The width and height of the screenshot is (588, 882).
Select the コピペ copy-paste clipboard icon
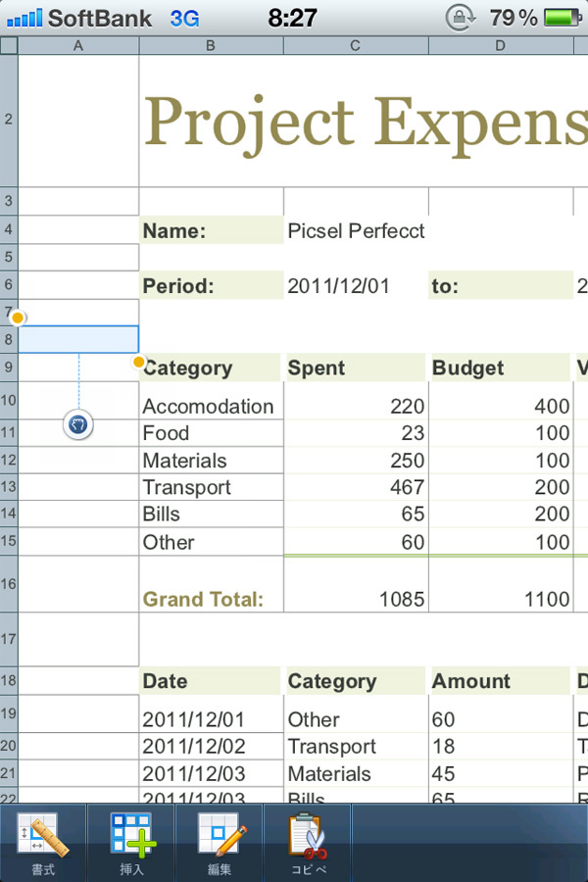(x=307, y=842)
